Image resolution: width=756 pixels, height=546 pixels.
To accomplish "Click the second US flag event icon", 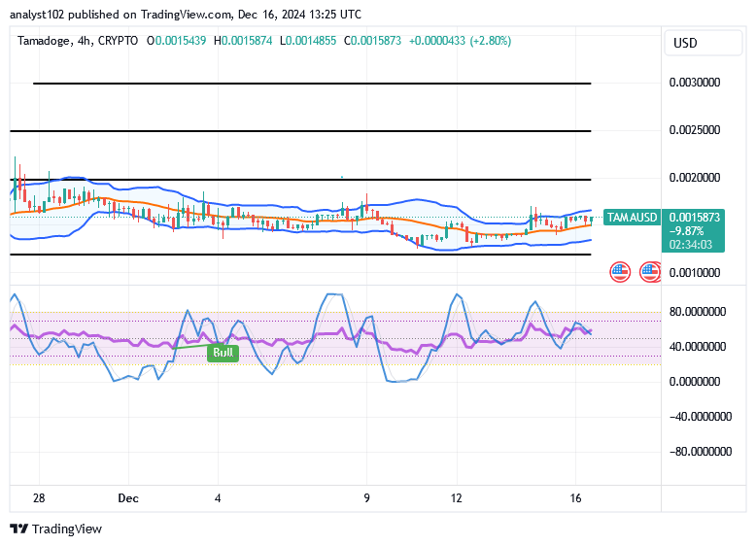I will (x=649, y=272).
